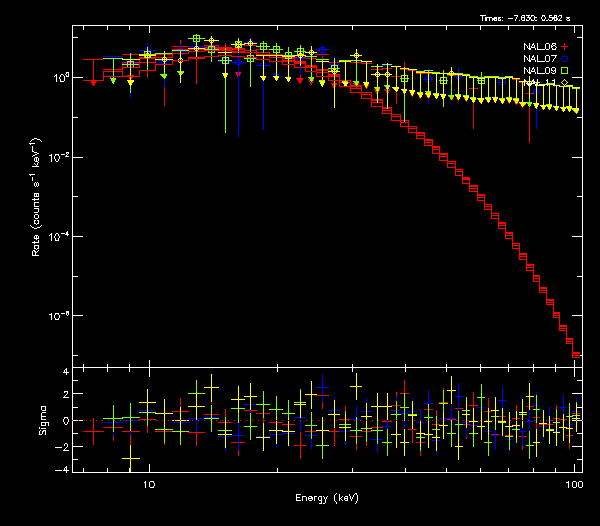Click the yellow diamond marker for NAI_11
Image resolution: width=600 pixels, height=526 pixels.
tap(565, 82)
